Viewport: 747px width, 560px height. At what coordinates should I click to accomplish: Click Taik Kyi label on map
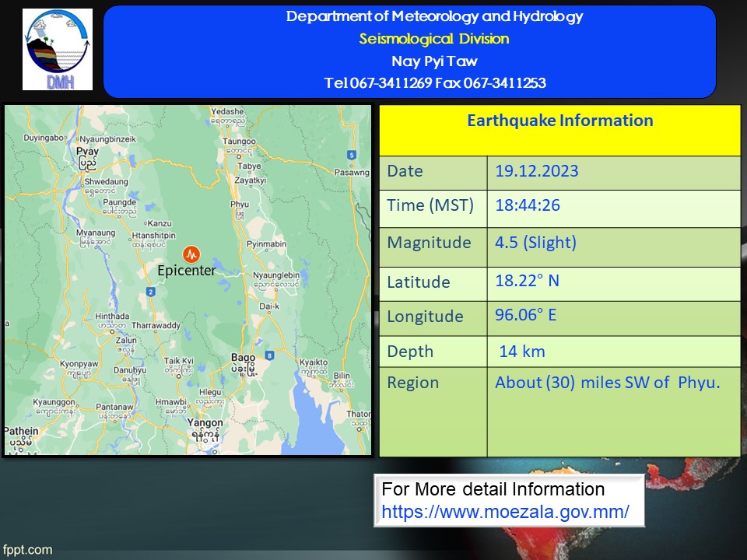click(179, 360)
